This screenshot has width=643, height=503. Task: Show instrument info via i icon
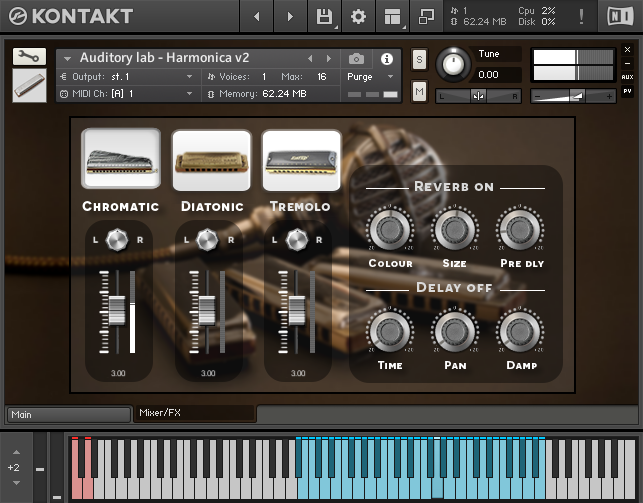click(387, 59)
